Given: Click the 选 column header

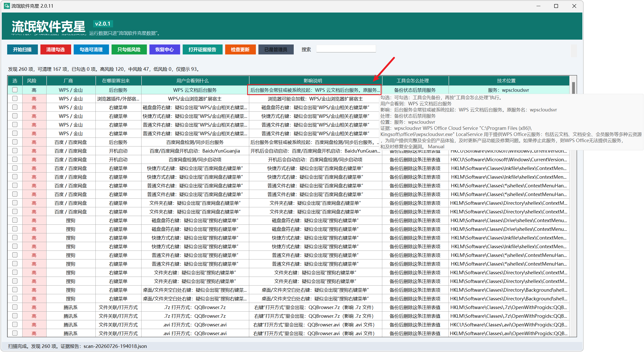Looking at the screenshot, I should click(x=15, y=81).
